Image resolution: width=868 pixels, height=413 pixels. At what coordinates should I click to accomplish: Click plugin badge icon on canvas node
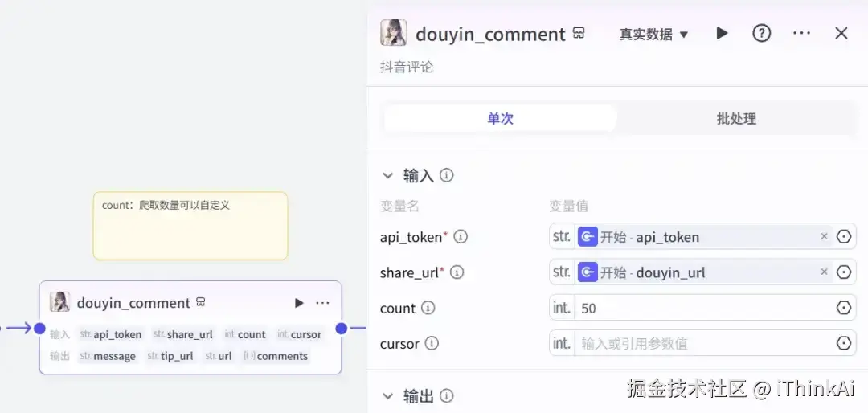[x=201, y=302]
